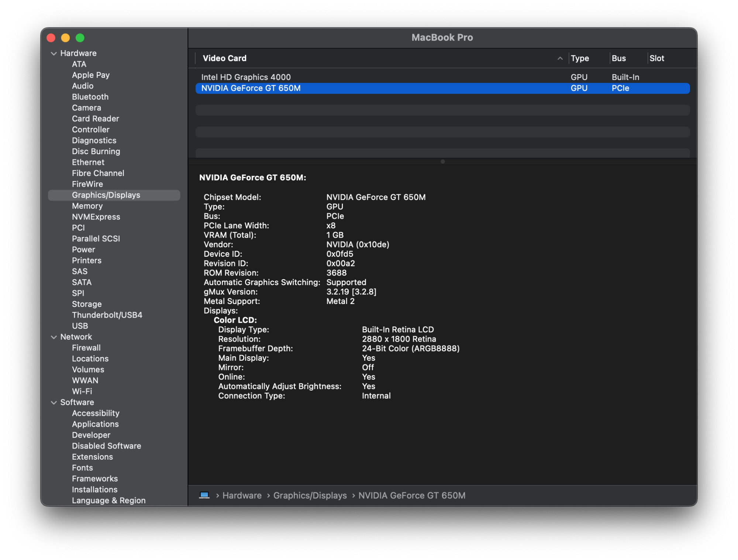Collapse the Software section chevron
This screenshot has width=738, height=560.
[x=54, y=402]
